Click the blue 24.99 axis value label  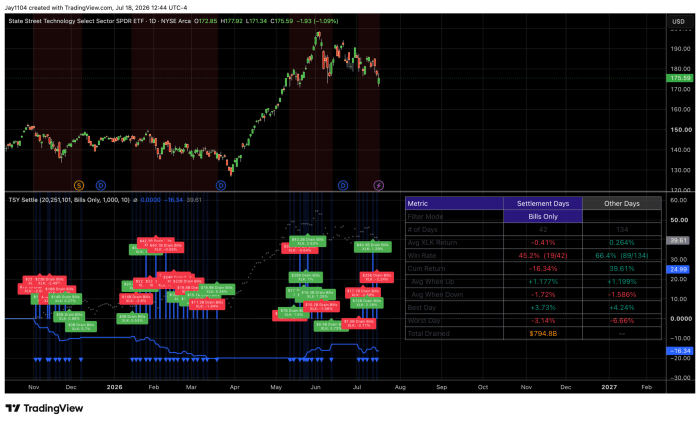(679, 269)
